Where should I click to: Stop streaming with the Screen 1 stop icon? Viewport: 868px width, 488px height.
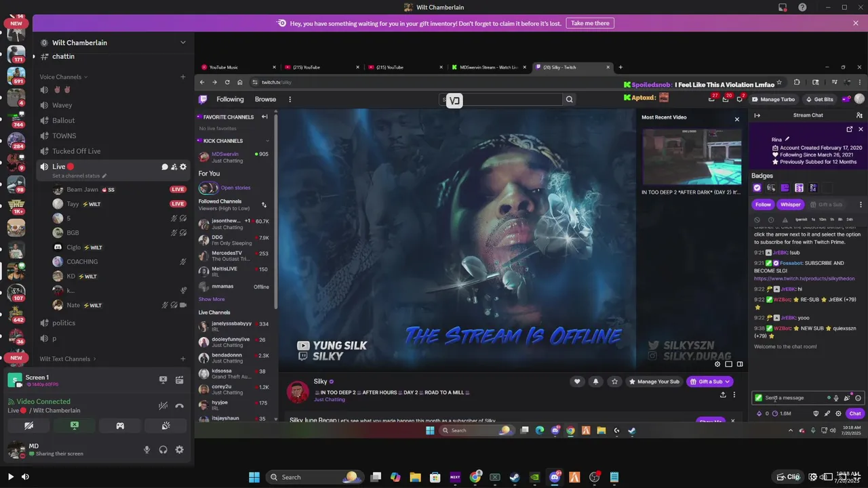pos(163,380)
